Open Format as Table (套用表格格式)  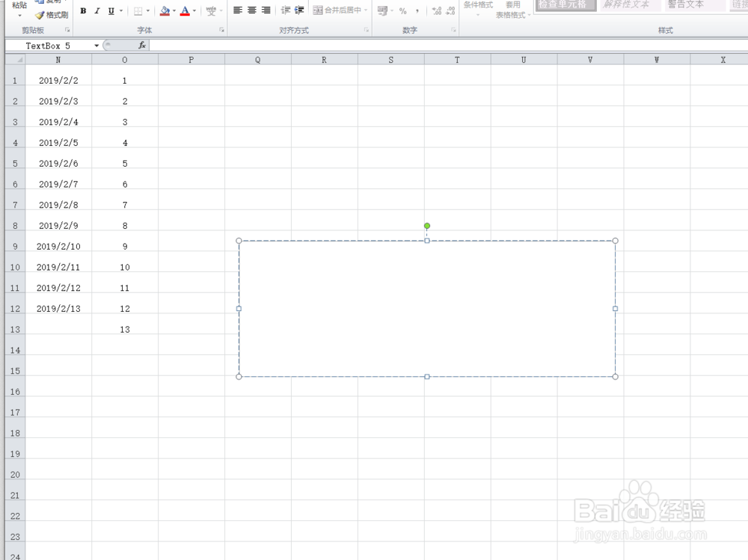[513, 10]
